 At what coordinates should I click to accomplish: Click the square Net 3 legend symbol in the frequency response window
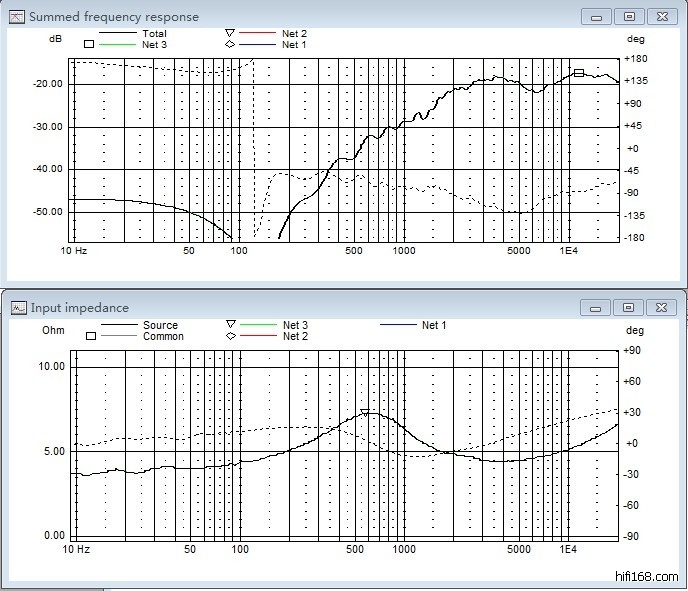tap(89, 45)
